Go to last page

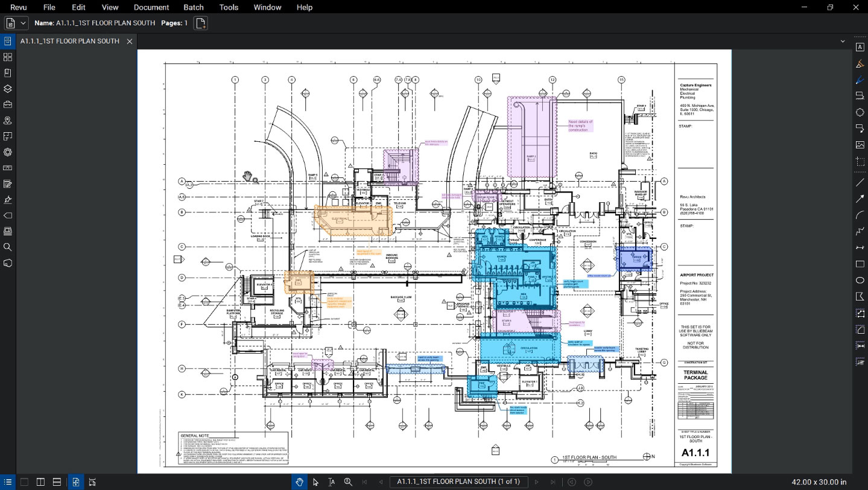tap(553, 482)
